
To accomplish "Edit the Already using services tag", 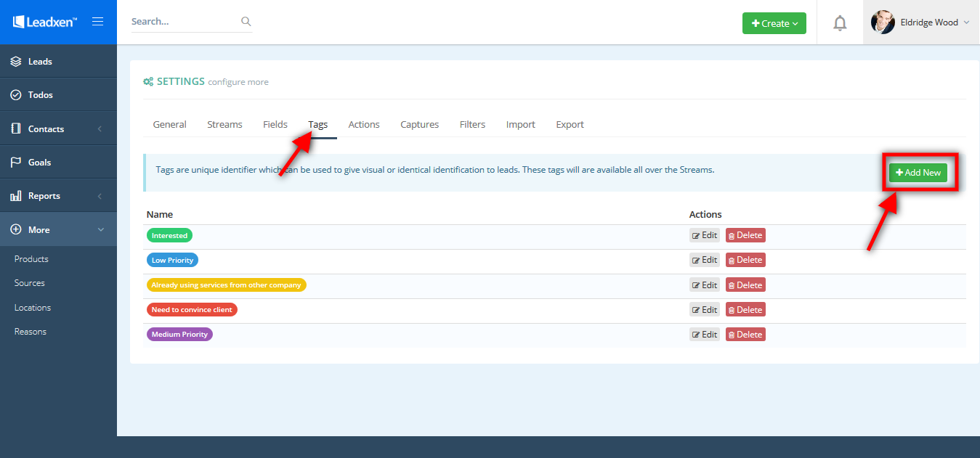I will [x=705, y=285].
